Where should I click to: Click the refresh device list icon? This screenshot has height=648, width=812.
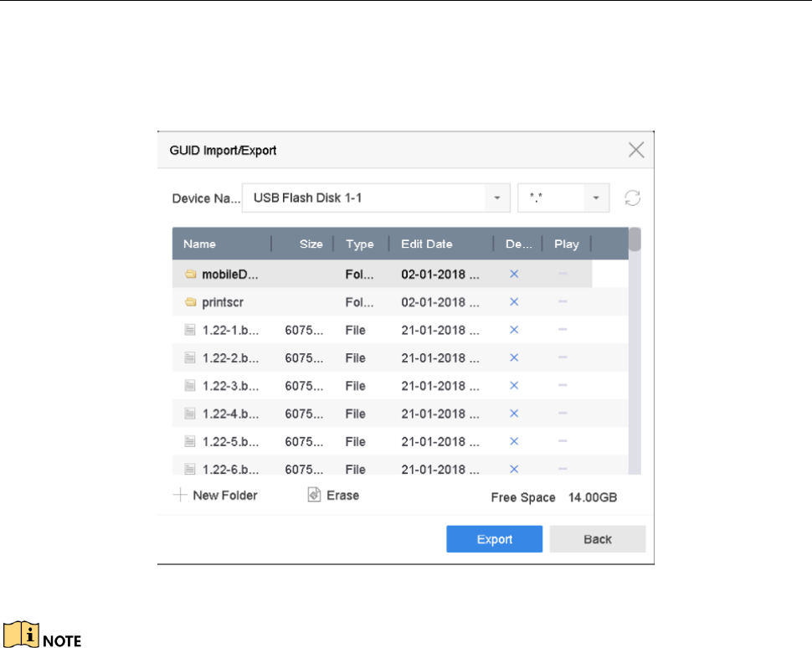633,198
